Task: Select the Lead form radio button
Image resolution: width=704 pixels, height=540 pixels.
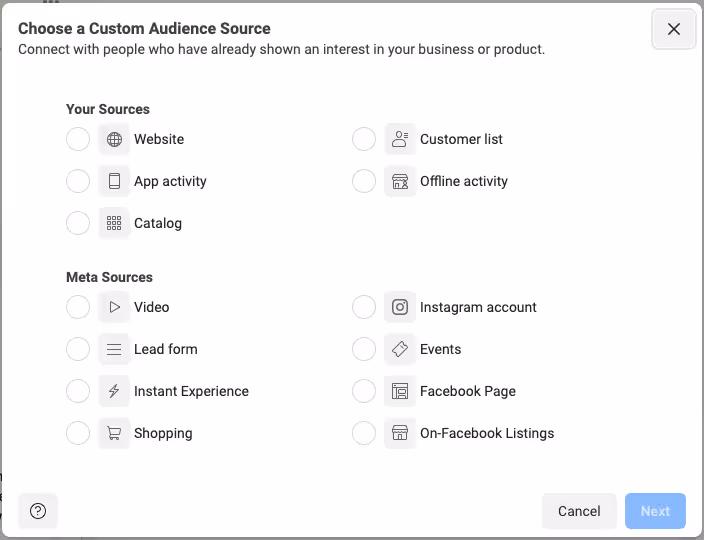Action: point(78,349)
